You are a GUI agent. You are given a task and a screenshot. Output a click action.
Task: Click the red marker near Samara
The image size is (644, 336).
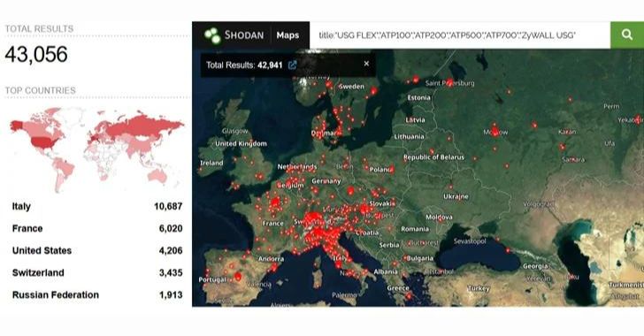click(563, 147)
